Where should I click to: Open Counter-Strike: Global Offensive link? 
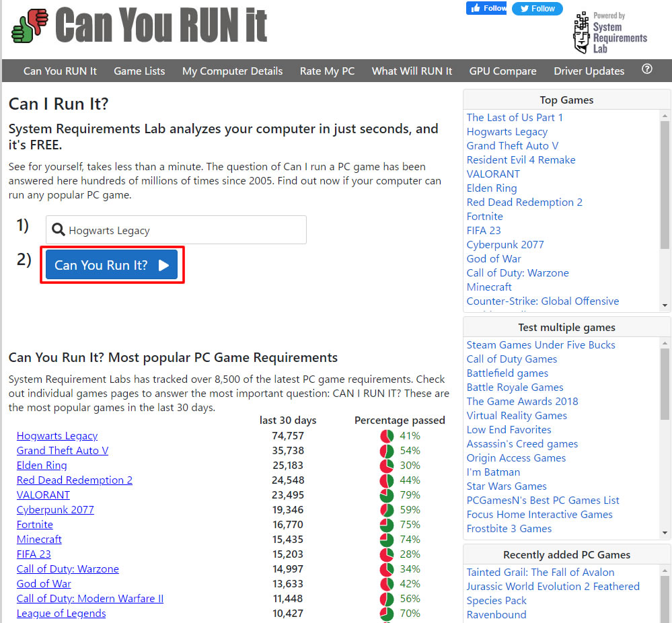point(543,301)
